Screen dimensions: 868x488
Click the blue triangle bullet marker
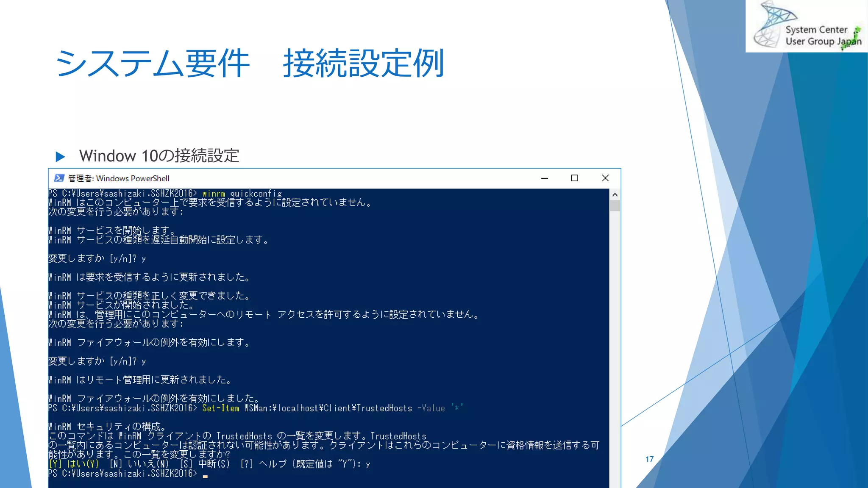click(60, 157)
